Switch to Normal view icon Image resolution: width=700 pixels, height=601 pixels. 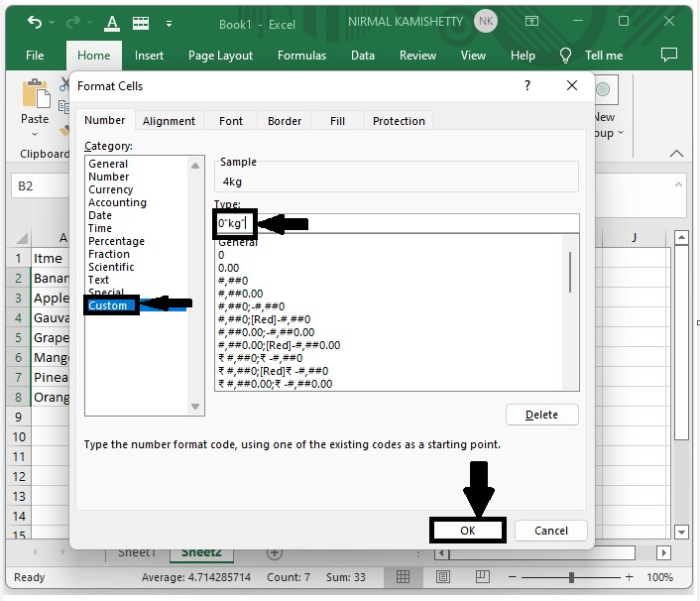point(403,577)
